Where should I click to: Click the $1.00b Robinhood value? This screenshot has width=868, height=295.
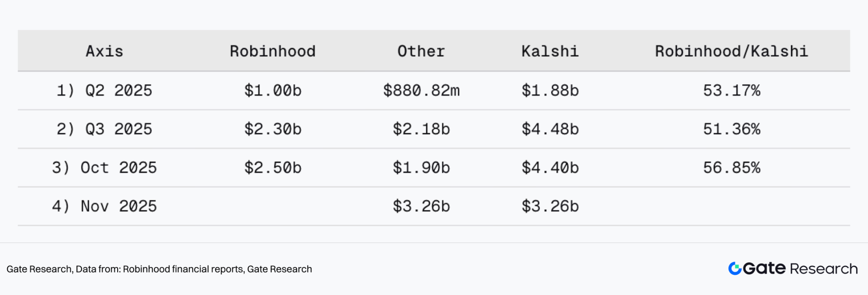tap(273, 91)
